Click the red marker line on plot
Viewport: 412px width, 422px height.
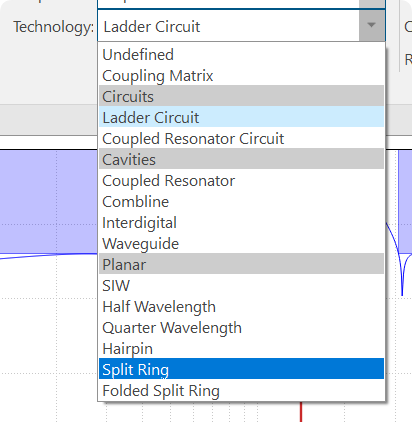(301, 412)
